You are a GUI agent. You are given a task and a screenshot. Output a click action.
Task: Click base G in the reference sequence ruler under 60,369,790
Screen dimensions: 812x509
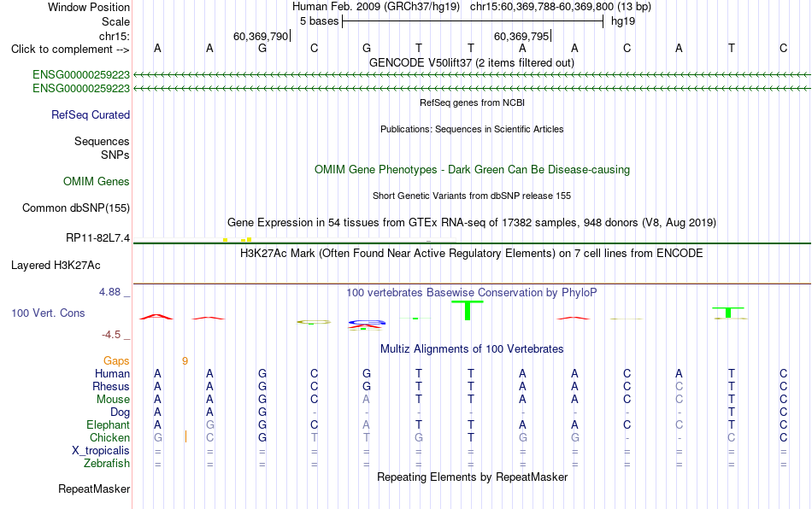click(x=262, y=49)
